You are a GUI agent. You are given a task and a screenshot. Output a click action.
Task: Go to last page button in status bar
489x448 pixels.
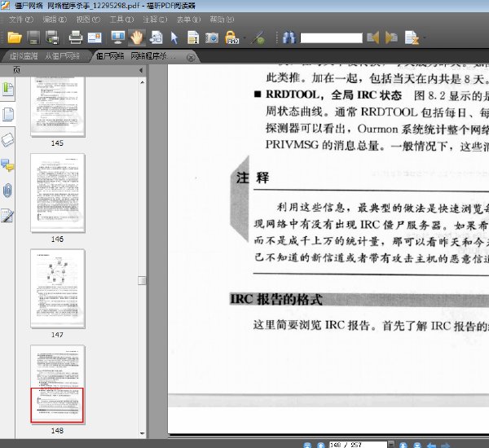(417, 445)
